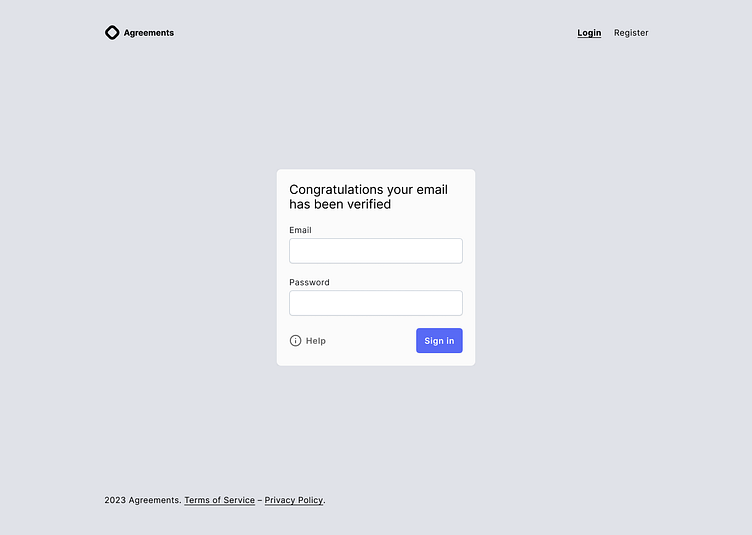
Task: Click the dash between the footer links
Action: tap(260, 500)
